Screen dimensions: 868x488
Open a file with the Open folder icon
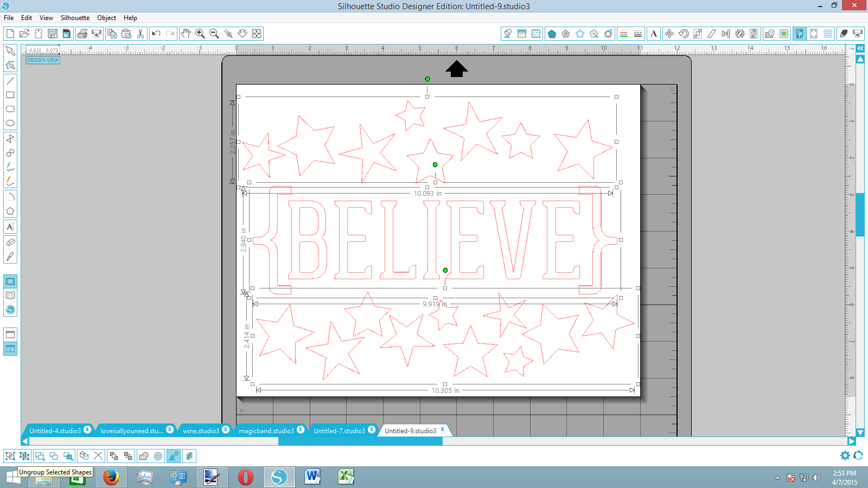[x=24, y=34]
